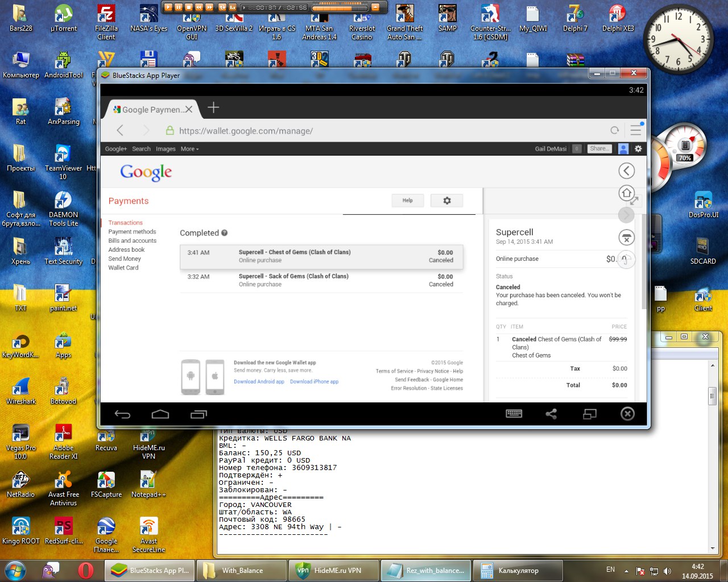Open Payments settings gear button
Viewport: 728px width, 582px height.
point(446,200)
